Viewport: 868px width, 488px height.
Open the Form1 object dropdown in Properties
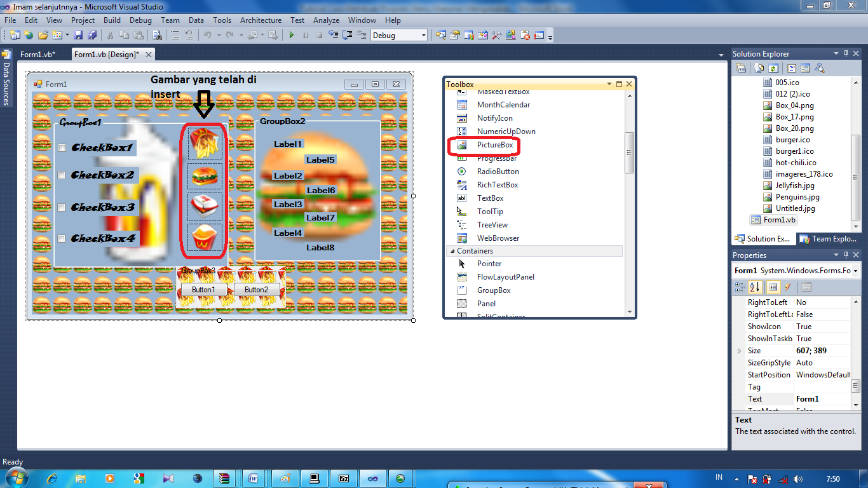point(856,271)
